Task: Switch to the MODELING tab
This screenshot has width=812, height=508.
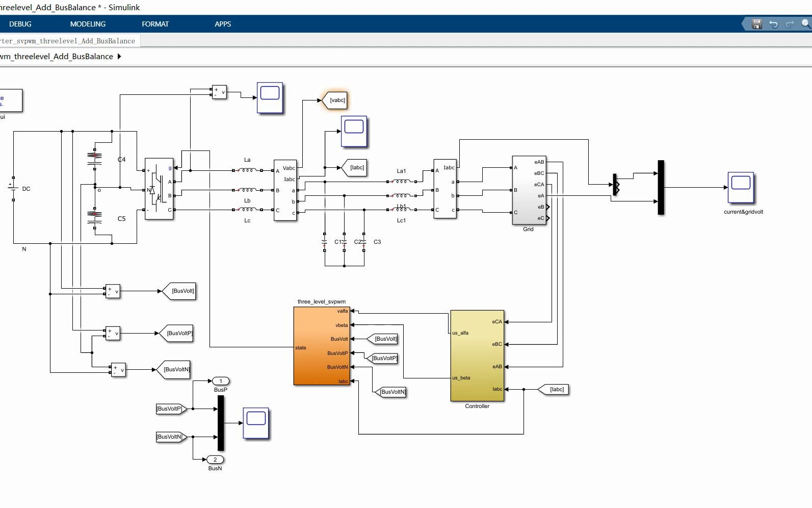Action: pos(88,24)
